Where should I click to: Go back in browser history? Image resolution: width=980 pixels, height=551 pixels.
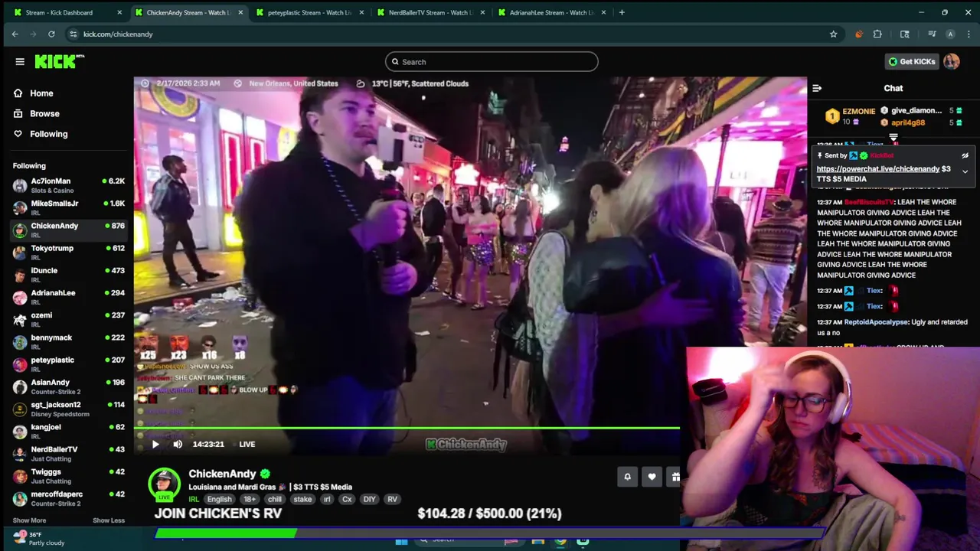15,34
